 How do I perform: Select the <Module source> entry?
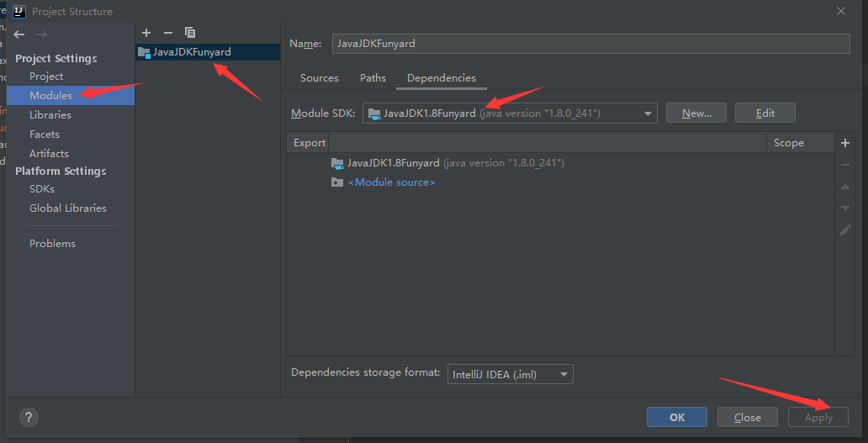point(391,182)
